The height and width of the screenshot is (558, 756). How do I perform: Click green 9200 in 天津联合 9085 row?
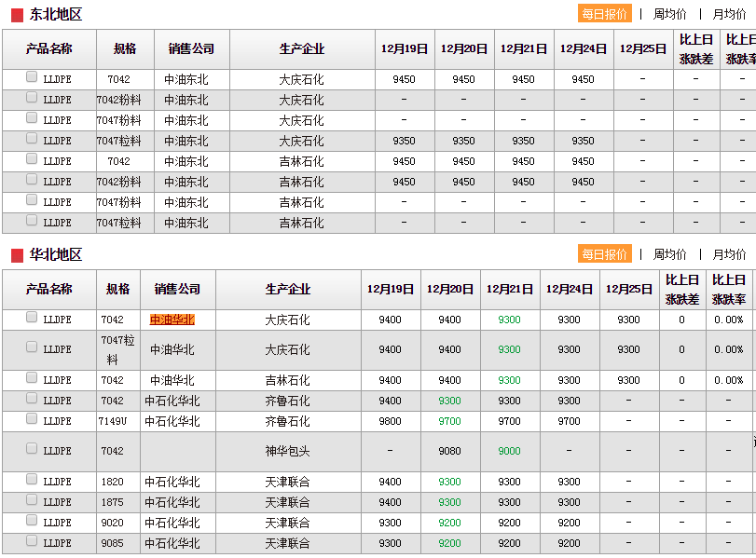450,543
